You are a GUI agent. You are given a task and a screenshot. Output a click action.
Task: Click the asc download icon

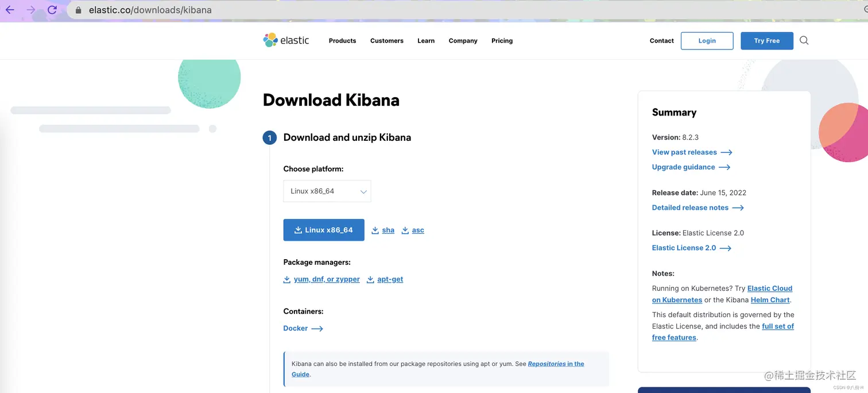coord(405,230)
